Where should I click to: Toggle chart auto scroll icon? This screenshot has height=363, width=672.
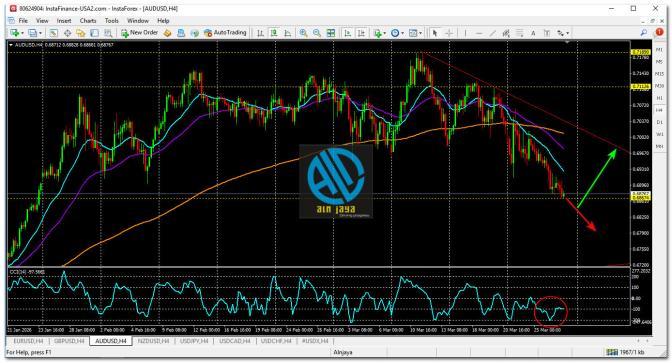pos(348,33)
